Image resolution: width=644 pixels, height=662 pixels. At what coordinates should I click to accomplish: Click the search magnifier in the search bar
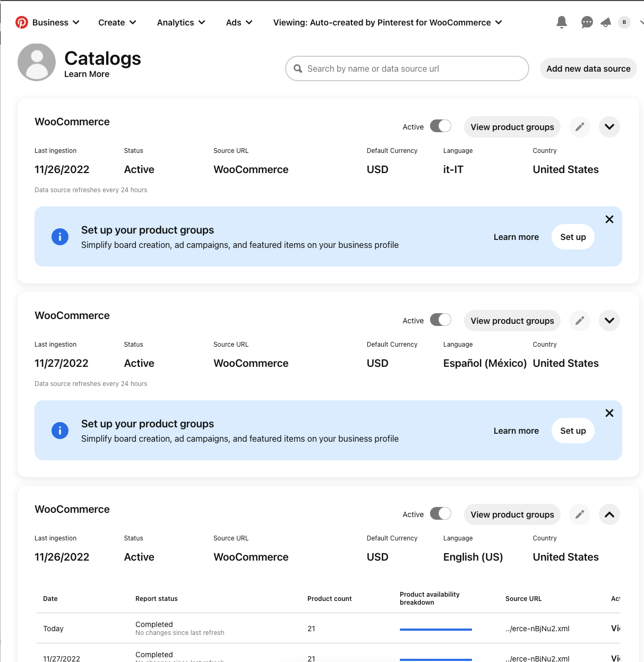(x=298, y=68)
